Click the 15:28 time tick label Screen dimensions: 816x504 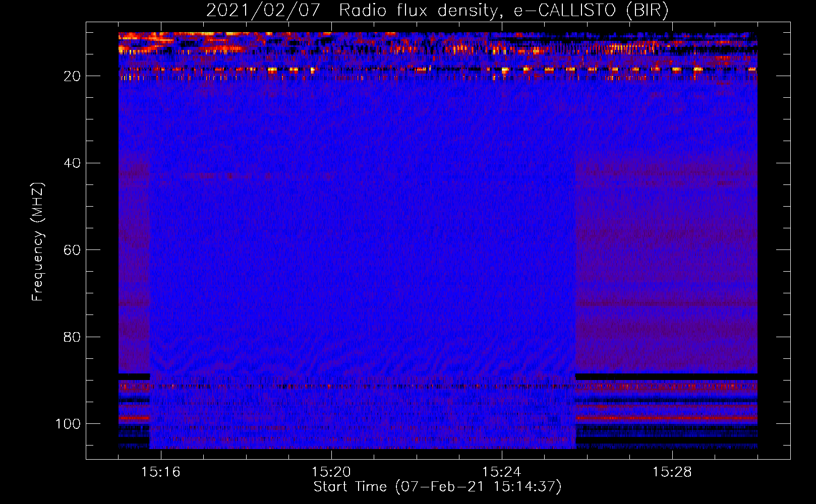pyautogui.click(x=672, y=472)
